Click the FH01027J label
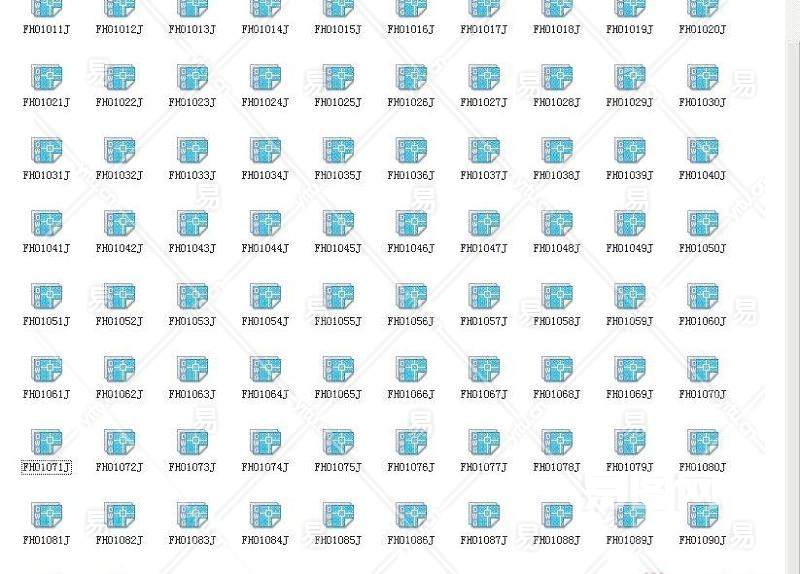Viewport: 800px width, 574px height. pyautogui.click(x=484, y=103)
